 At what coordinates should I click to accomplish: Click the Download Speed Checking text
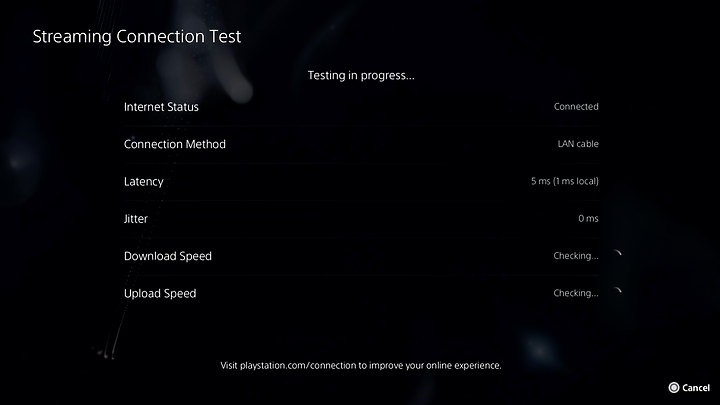(576, 256)
